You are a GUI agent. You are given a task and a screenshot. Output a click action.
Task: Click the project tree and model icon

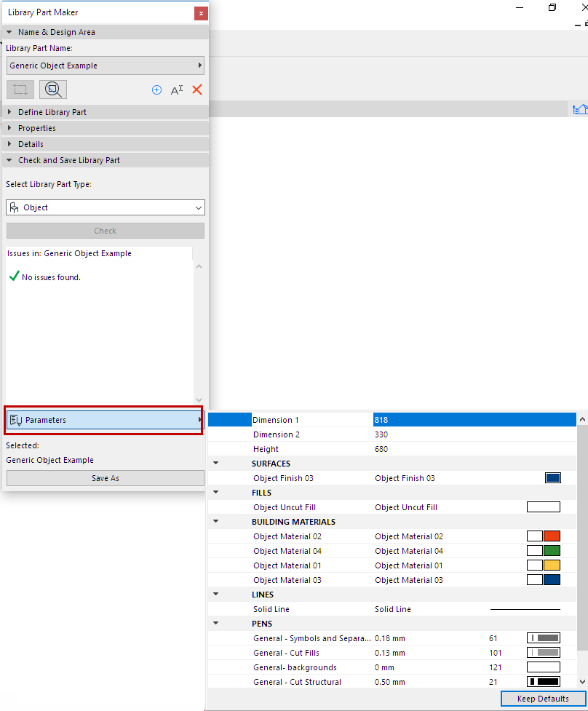580,108
